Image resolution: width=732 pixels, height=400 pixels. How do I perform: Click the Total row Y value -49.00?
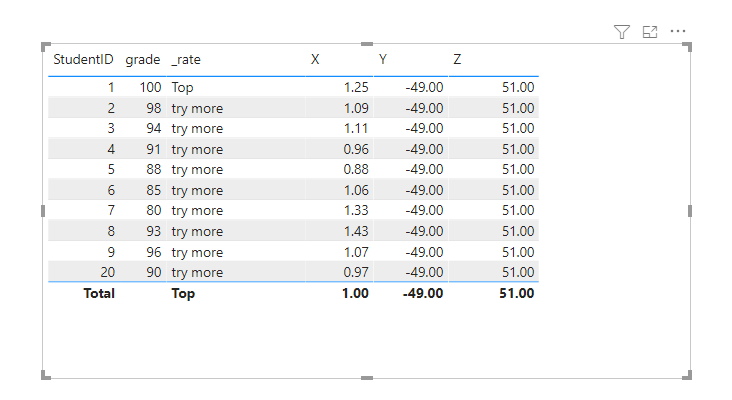[x=423, y=294]
